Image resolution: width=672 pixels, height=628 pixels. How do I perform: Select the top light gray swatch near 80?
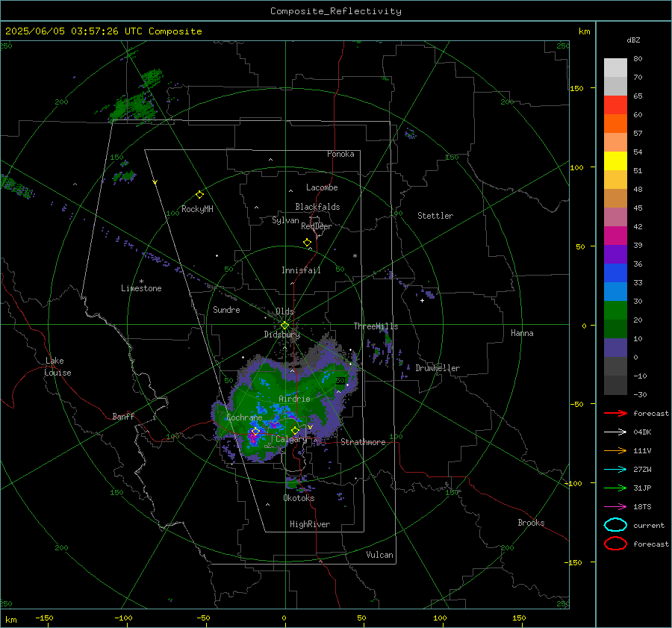[x=615, y=68]
